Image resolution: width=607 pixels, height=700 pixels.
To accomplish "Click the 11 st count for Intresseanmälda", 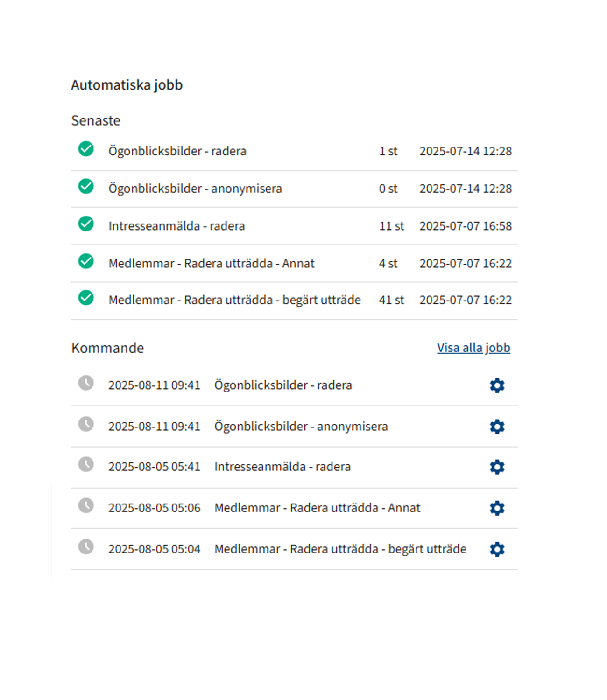I will pyautogui.click(x=391, y=226).
